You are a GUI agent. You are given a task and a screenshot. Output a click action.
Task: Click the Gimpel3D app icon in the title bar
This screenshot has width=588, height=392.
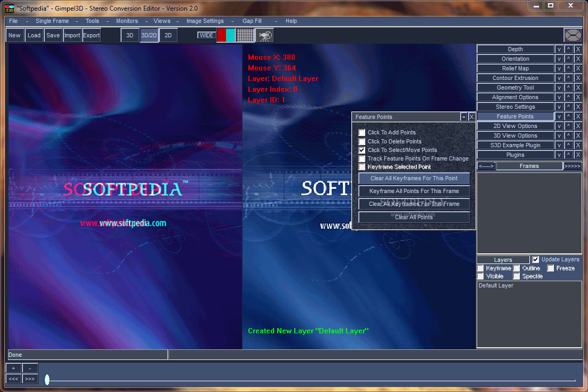(x=10, y=8)
